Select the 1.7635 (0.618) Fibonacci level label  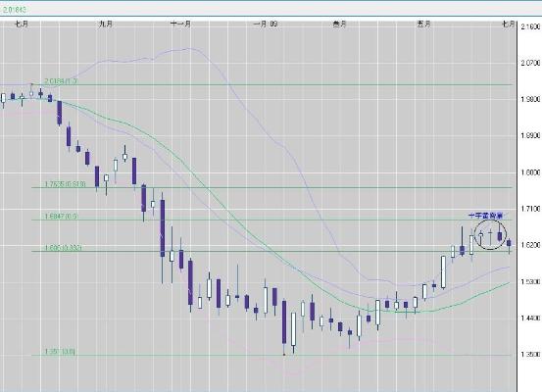point(65,184)
